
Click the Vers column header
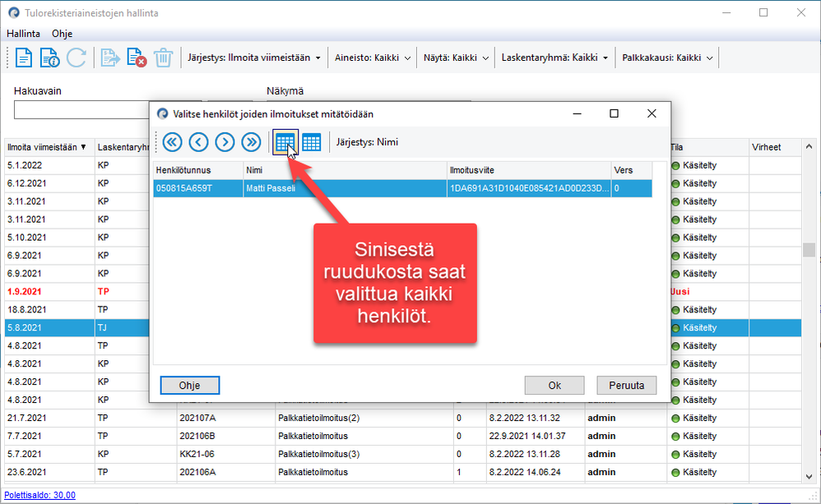(632, 170)
